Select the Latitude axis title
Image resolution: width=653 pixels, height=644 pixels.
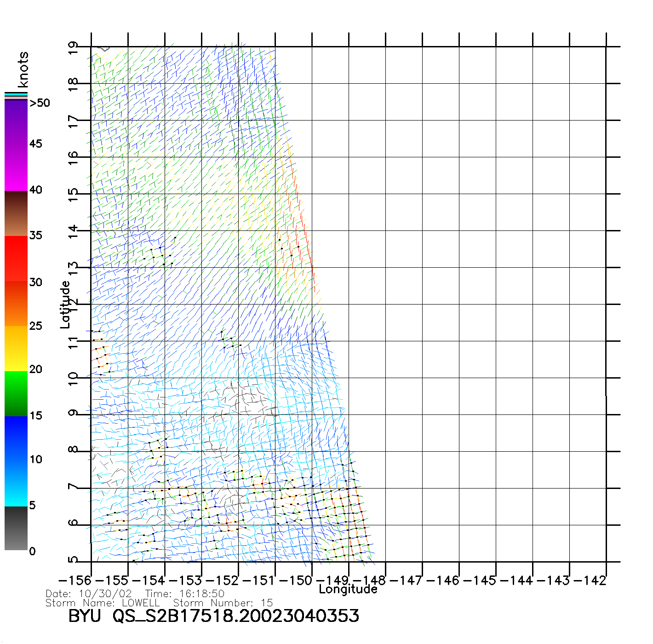tap(65, 305)
